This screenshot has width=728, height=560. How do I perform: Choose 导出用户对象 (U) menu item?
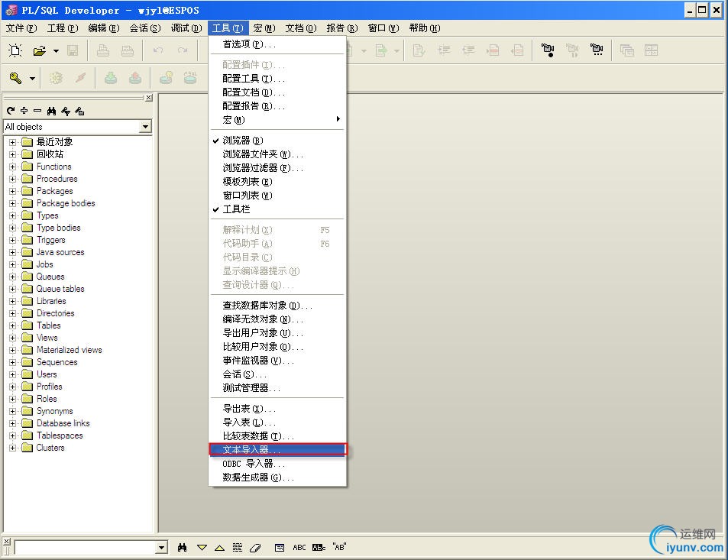point(277,333)
